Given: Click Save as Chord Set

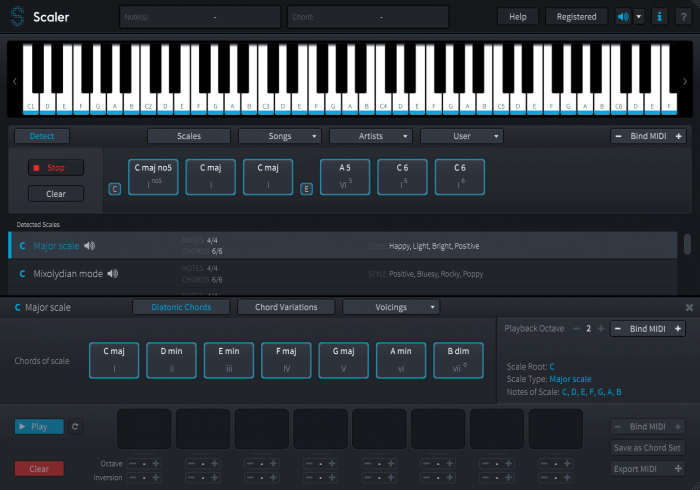Looking at the screenshot, I should 648,447.
